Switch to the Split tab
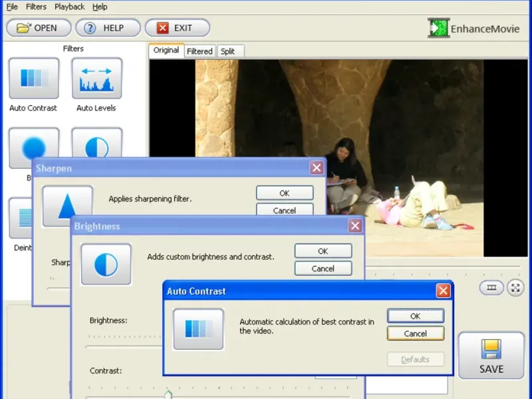 (x=230, y=51)
